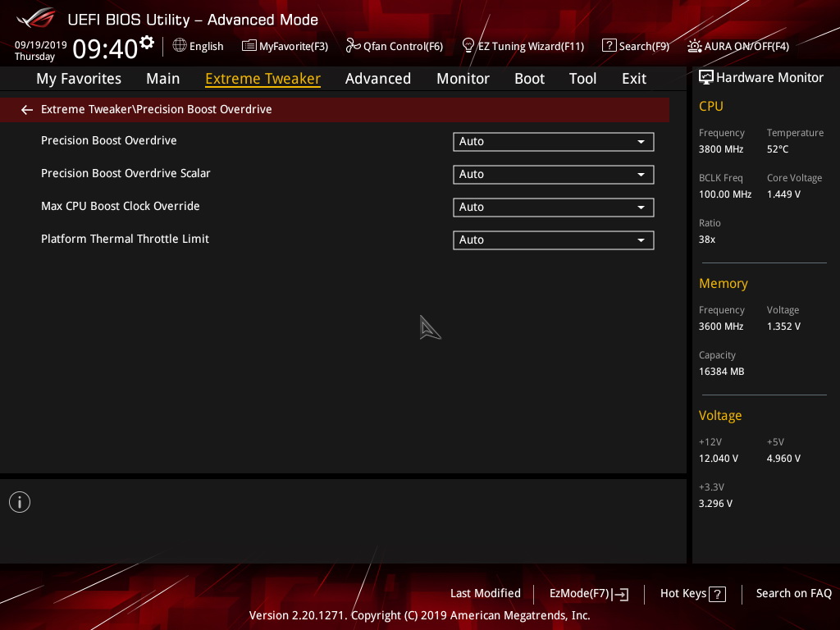Click Search on FAQ link
Image resolution: width=840 pixels, height=630 pixels.
point(793,594)
